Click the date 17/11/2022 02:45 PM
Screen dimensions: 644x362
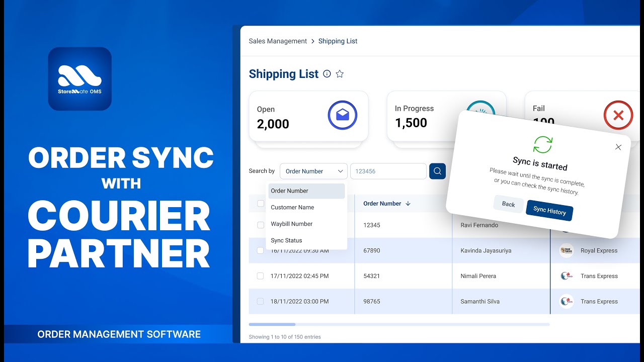(x=300, y=276)
